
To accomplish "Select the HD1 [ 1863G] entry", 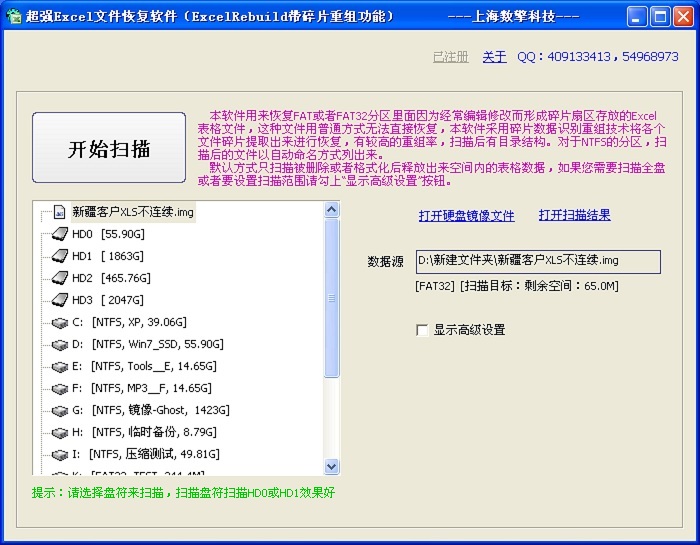I will 108,256.
